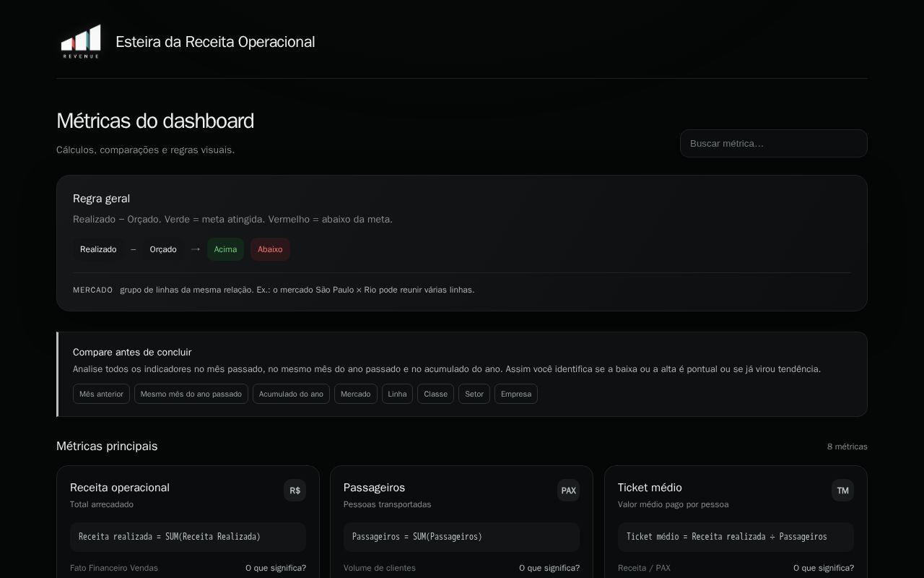
Task: Select the Mercado chip
Action: [355, 394]
